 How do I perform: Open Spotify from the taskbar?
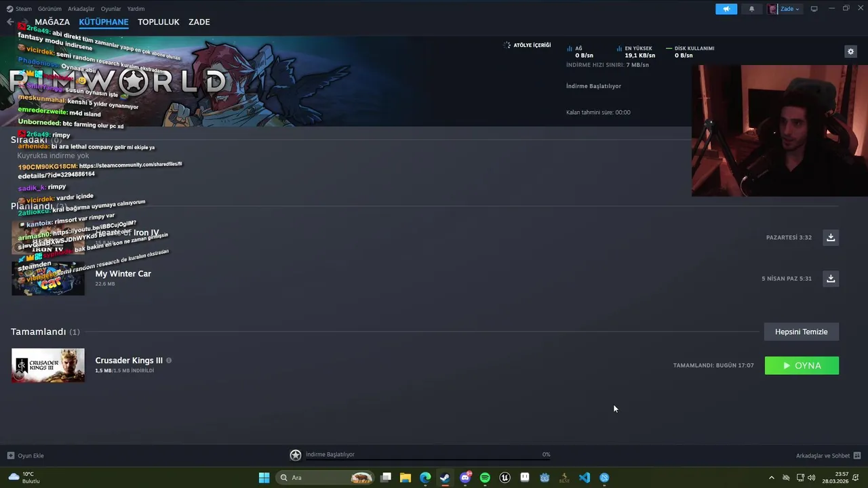point(485,478)
